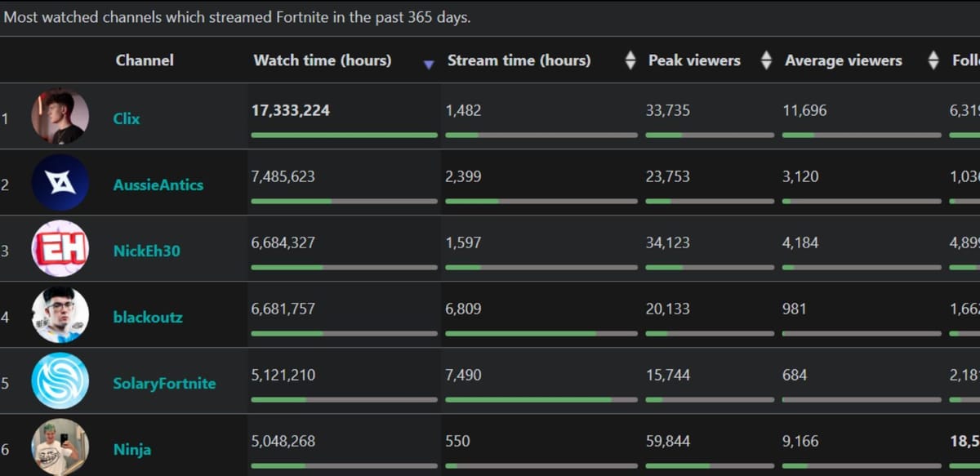Click SolaryFortnite blue logo icon

[x=60, y=380]
